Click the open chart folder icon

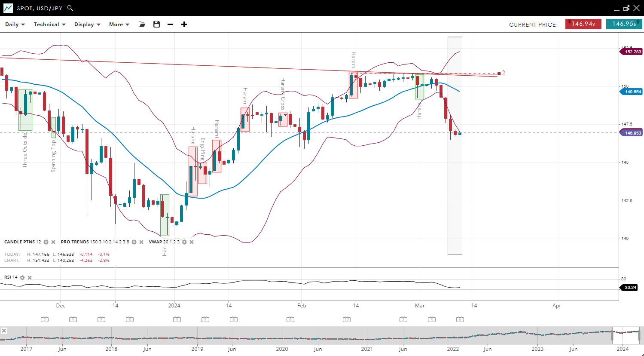[142, 25]
